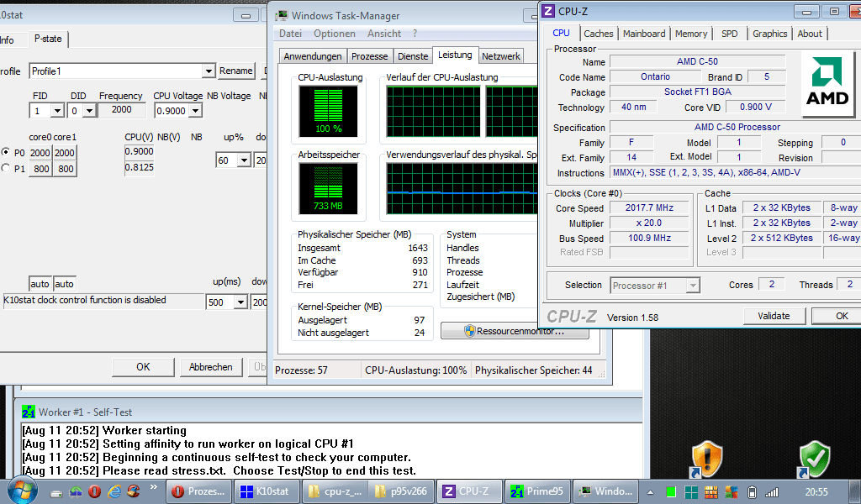
Task: Open the Ansicht menu
Action: click(383, 34)
